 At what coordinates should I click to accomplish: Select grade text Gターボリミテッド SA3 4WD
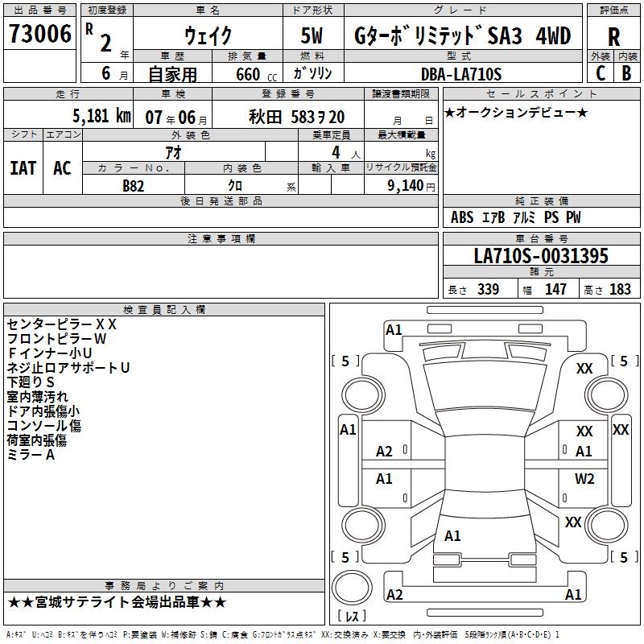(x=462, y=35)
